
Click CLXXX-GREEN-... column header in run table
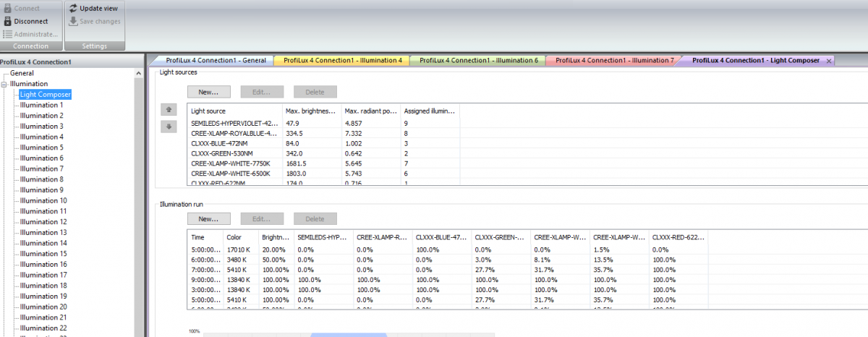tap(501, 237)
